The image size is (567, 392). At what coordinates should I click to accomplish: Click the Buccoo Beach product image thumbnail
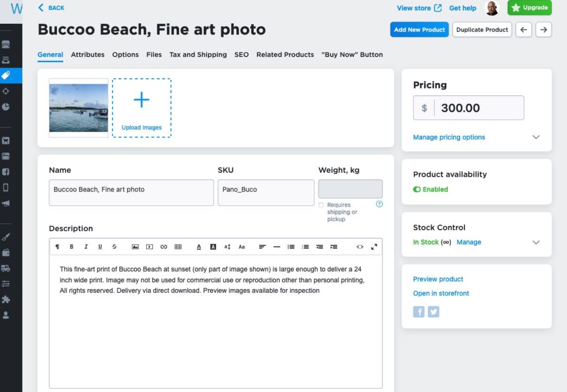pos(79,108)
